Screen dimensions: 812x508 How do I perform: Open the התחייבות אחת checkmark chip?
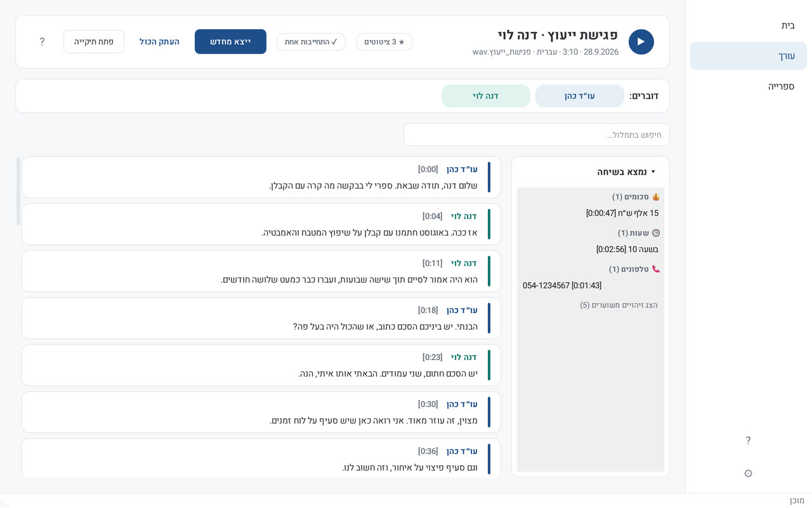coord(311,42)
